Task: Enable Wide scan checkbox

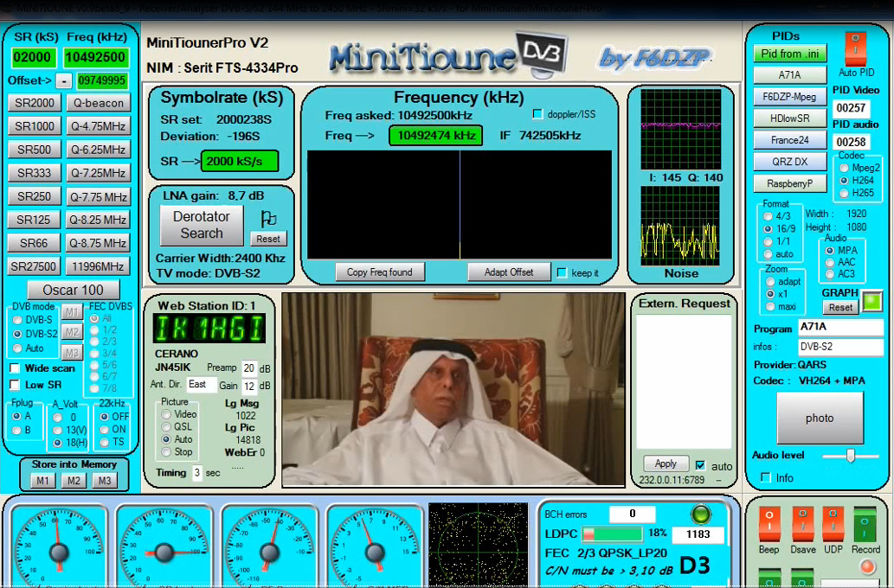Action: pyautogui.click(x=16, y=368)
